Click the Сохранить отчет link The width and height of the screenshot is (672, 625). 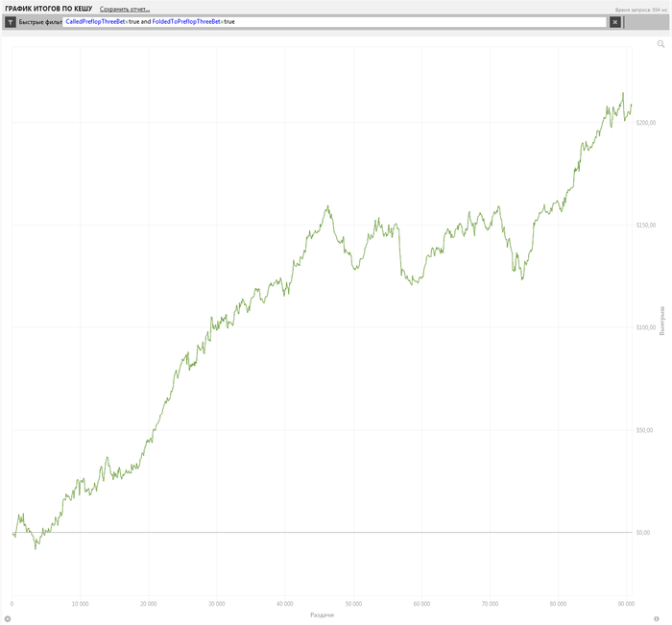(125, 9)
